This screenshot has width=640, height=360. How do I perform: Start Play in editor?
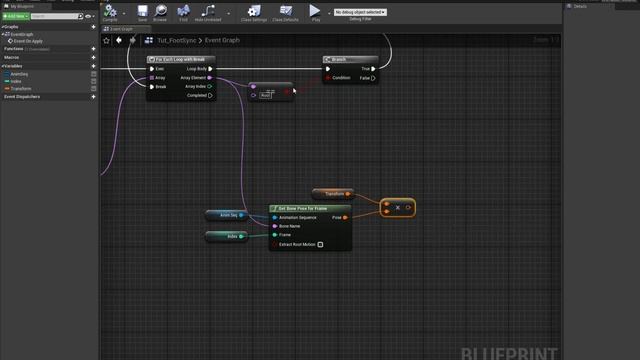(x=315, y=13)
